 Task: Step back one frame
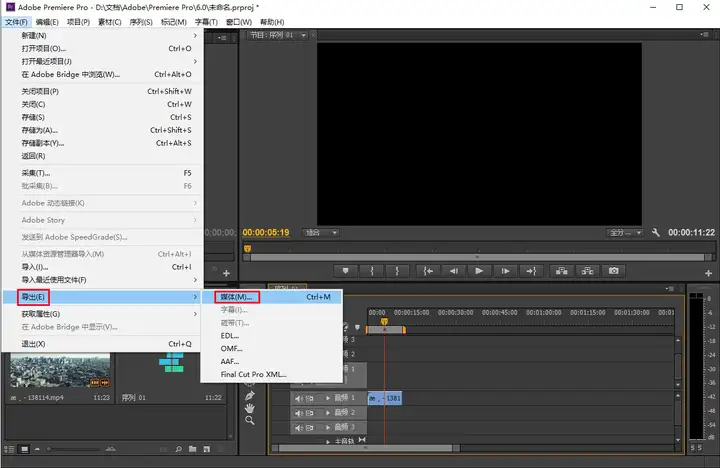(x=454, y=271)
